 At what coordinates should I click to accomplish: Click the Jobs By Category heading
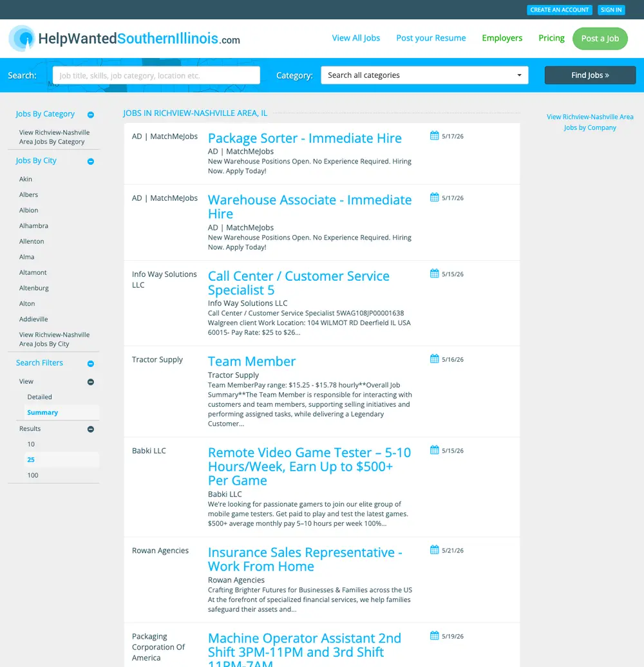coord(45,114)
